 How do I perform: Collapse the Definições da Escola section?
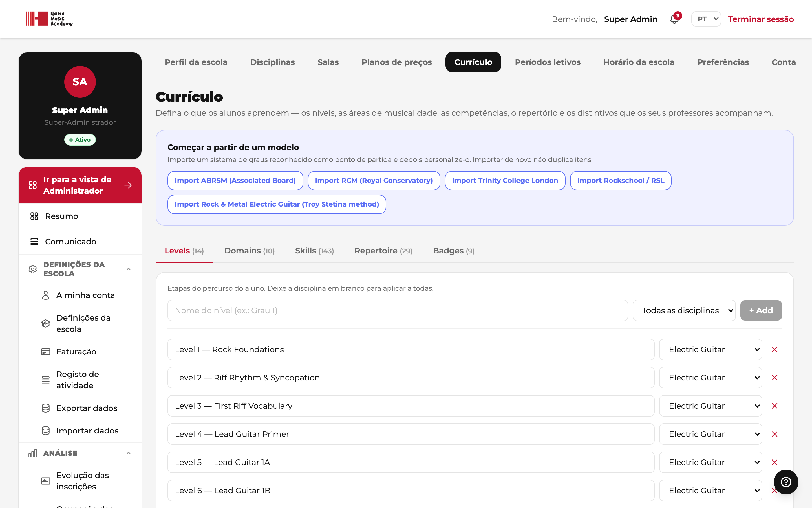(128, 269)
